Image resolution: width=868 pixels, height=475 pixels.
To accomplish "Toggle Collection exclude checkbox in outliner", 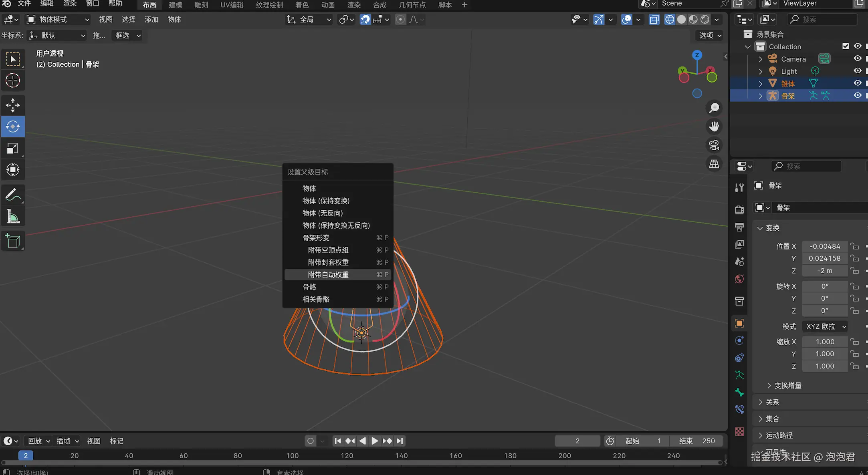I will tap(846, 46).
